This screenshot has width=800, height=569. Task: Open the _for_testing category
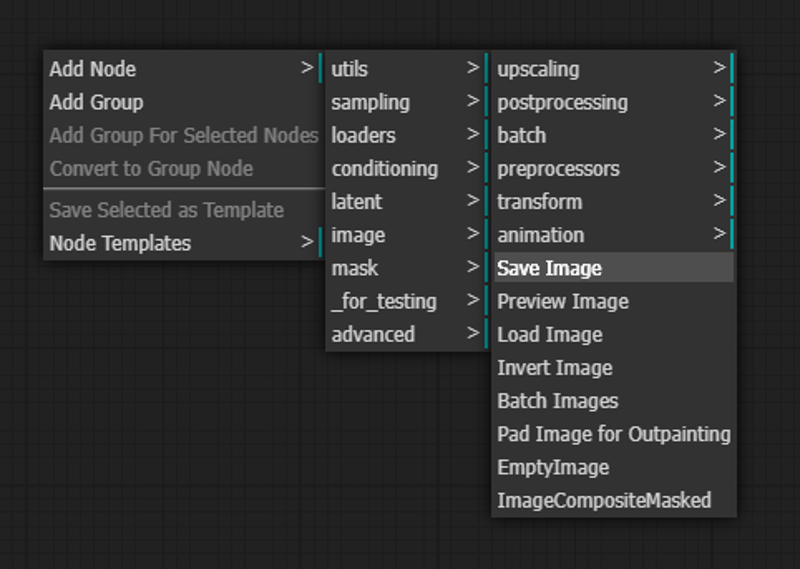408,301
